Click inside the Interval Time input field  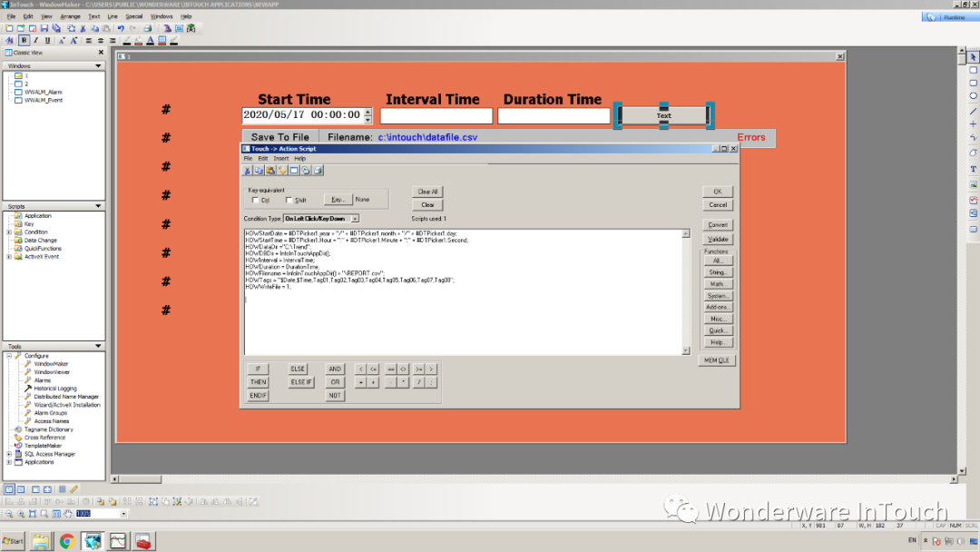(436, 115)
